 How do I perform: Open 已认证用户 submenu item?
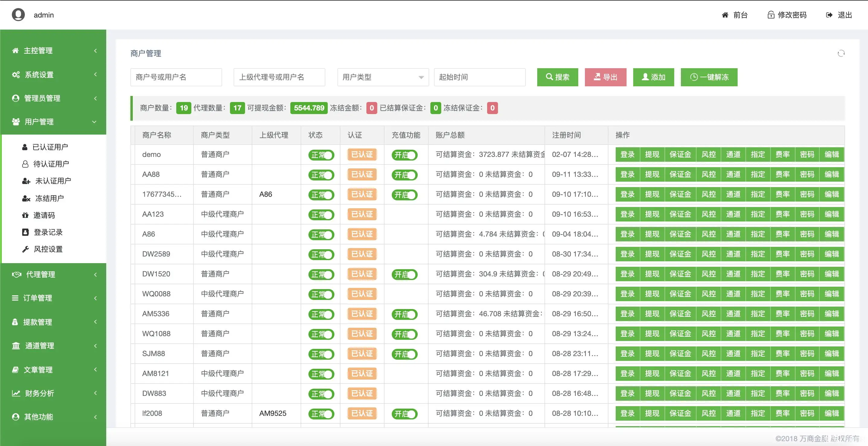pyautogui.click(x=54, y=147)
